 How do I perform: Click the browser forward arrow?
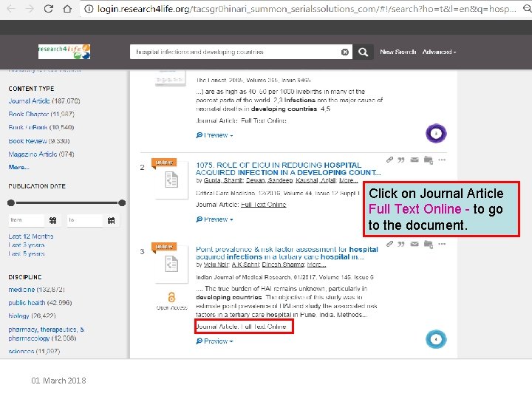click(x=30, y=8)
